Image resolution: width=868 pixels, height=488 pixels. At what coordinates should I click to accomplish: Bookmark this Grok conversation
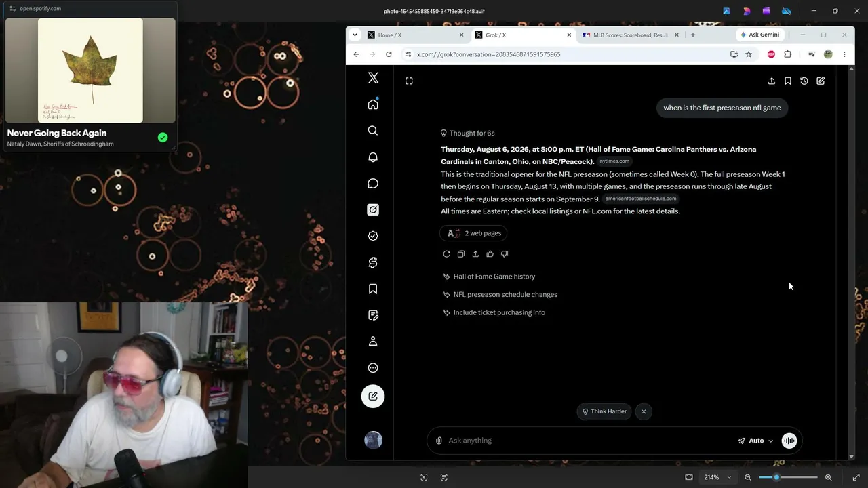pyautogui.click(x=788, y=81)
